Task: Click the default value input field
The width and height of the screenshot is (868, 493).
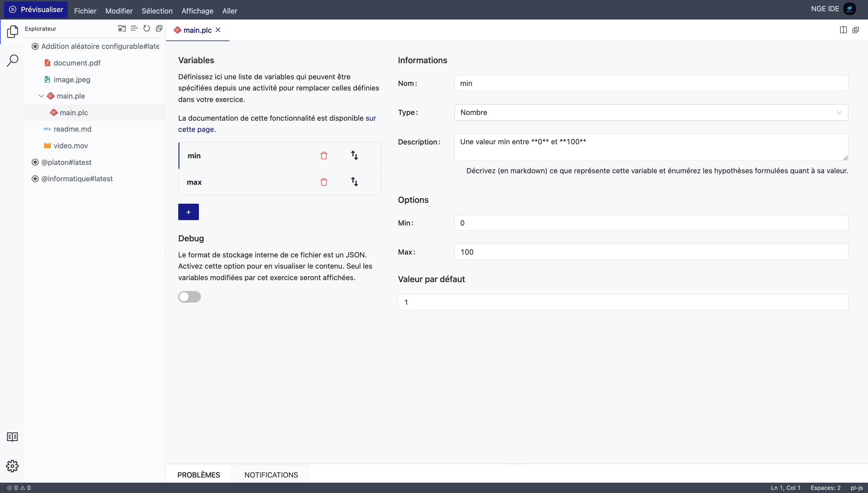Action: tap(623, 302)
